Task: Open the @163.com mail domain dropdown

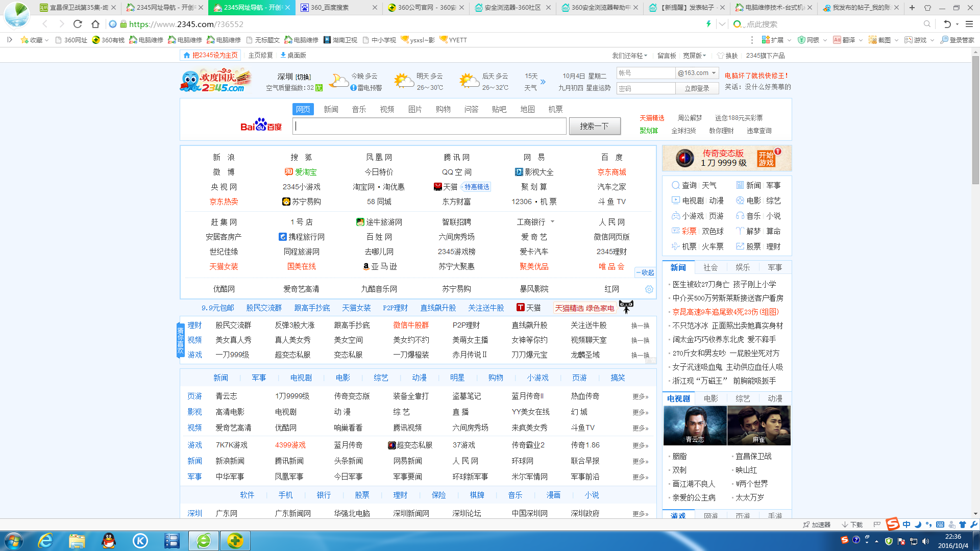Action: (x=697, y=73)
